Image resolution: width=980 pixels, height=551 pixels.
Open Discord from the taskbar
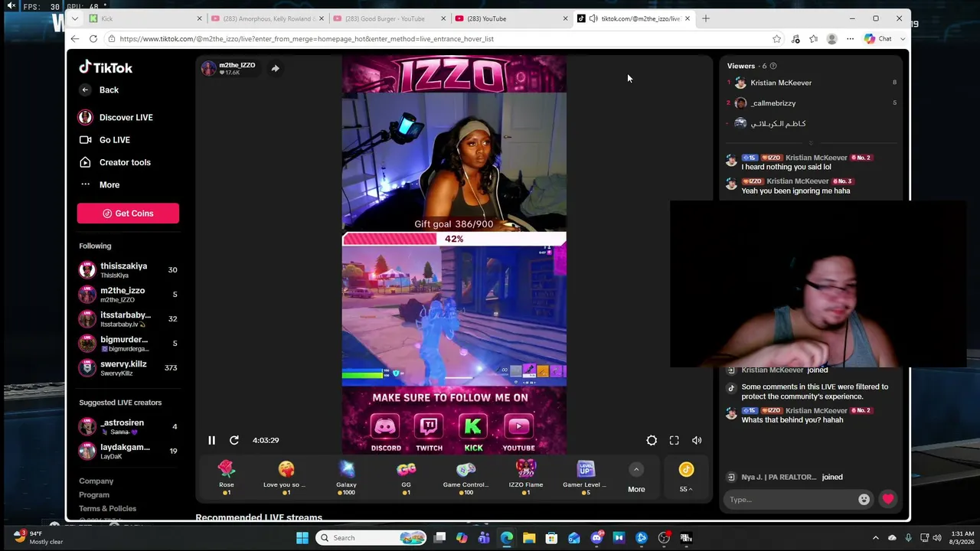point(596,538)
